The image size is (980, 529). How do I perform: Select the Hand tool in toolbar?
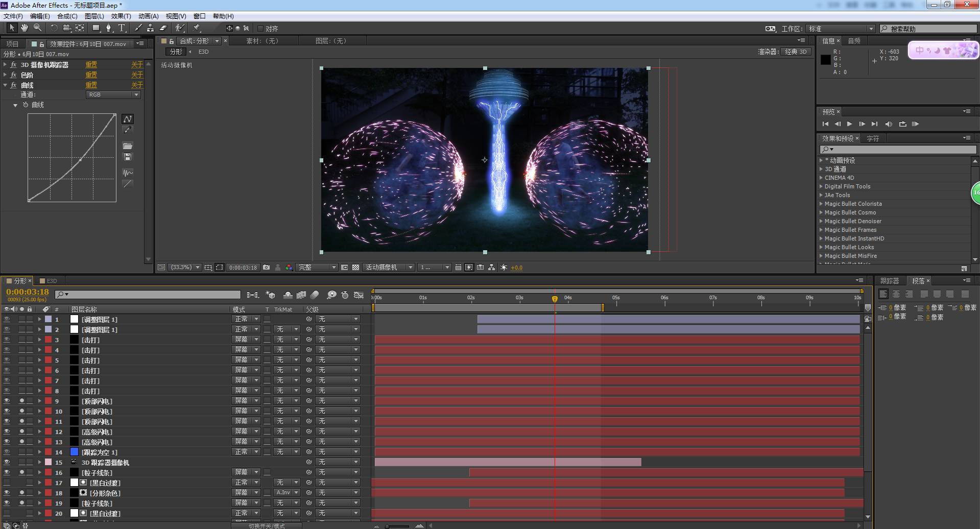pyautogui.click(x=24, y=28)
